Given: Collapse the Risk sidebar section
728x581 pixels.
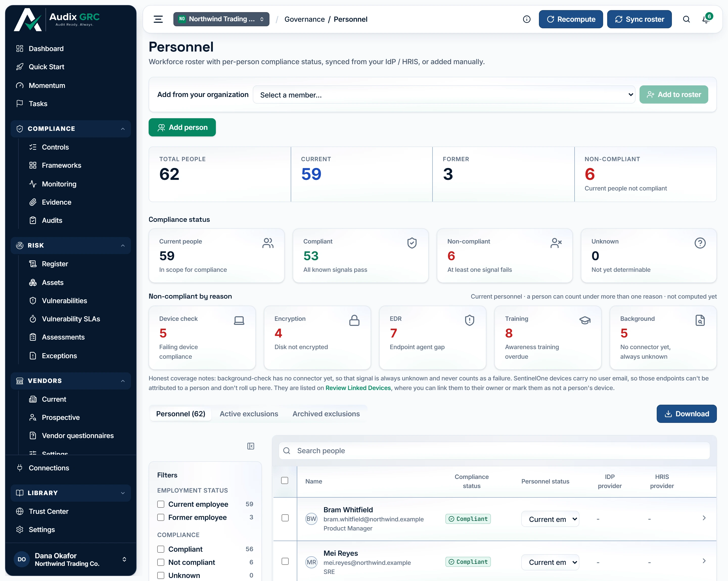Looking at the screenshot, I should click(71, 246).
